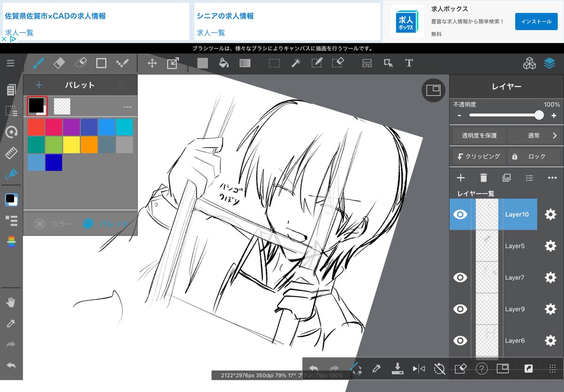Viewport: 564px width, 392px height.
Task: Select the Hand pan tool
Action: pos(11,302)
